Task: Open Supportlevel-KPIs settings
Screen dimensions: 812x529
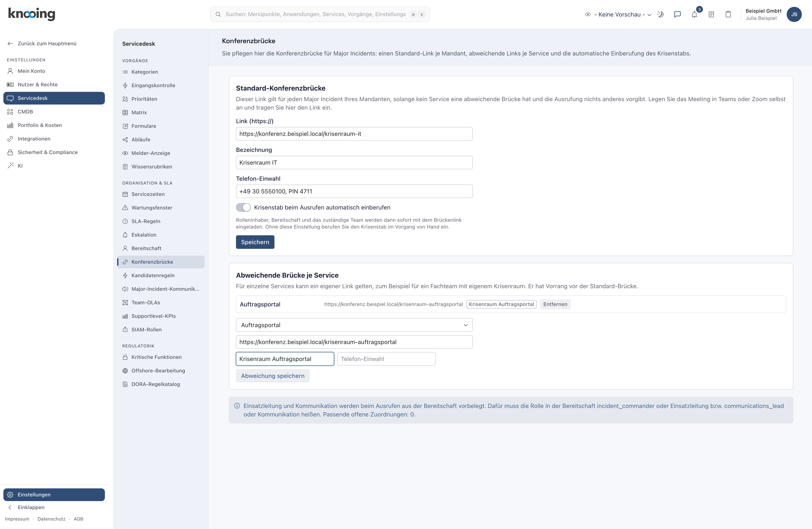Action: (161, 316)
